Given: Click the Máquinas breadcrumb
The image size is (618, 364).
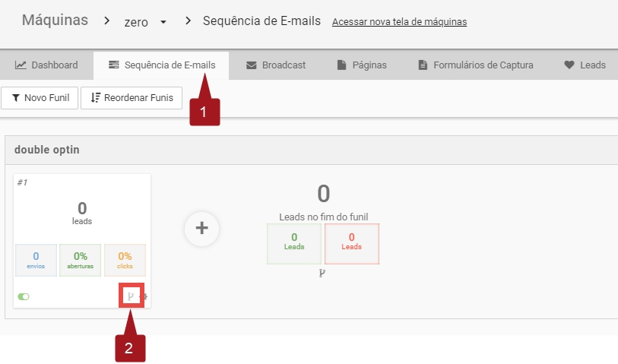Looking at the screenshot, I should (55, 21).
